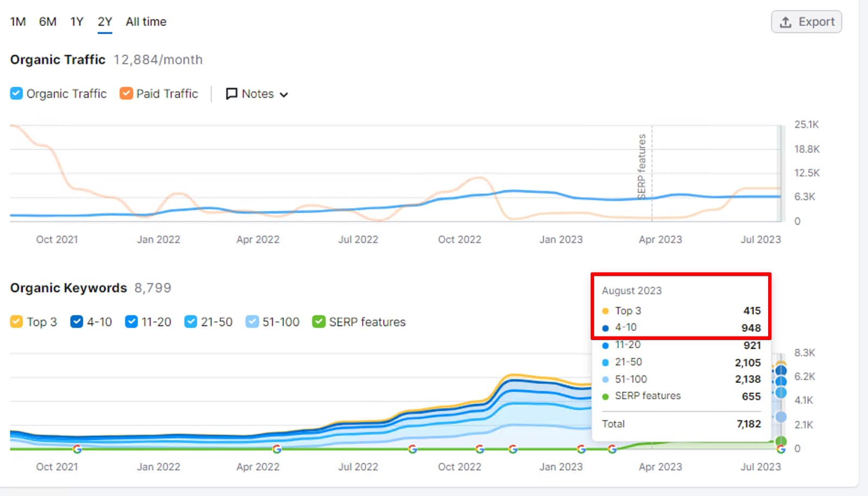The image size is (868, 496).
Task: Select the Google update marker near Apr 2022
Action: pyautogui.click(x=278, y=449)
